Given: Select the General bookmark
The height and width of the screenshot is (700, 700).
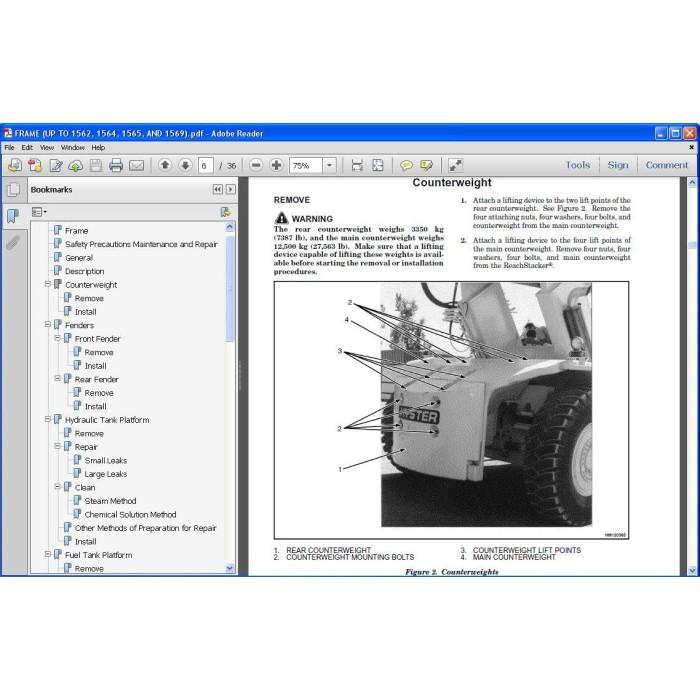Looking at the screenshot, I should [x=79, y=258].
